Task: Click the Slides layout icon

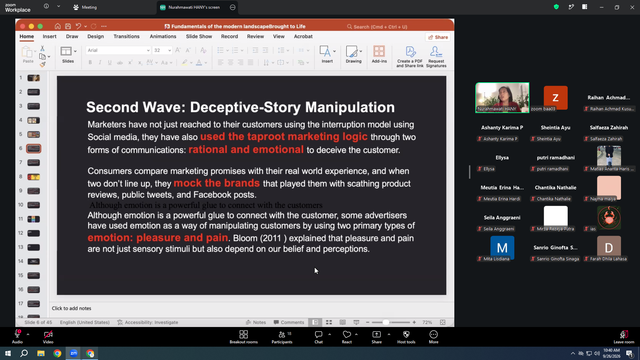Action: (66, 51)
